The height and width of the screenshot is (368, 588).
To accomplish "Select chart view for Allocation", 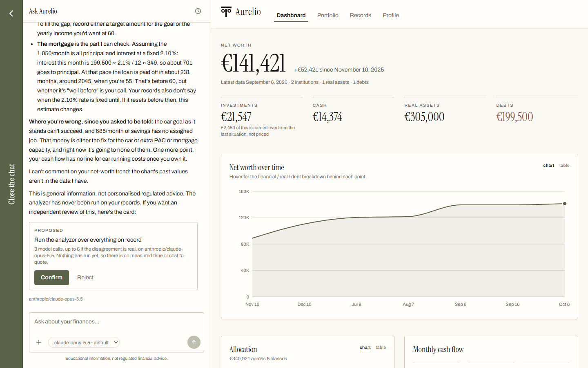I will click(365, 348).
